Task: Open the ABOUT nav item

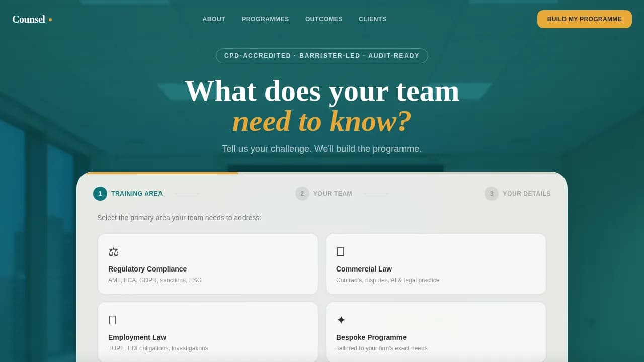Action: click(214, 19)
